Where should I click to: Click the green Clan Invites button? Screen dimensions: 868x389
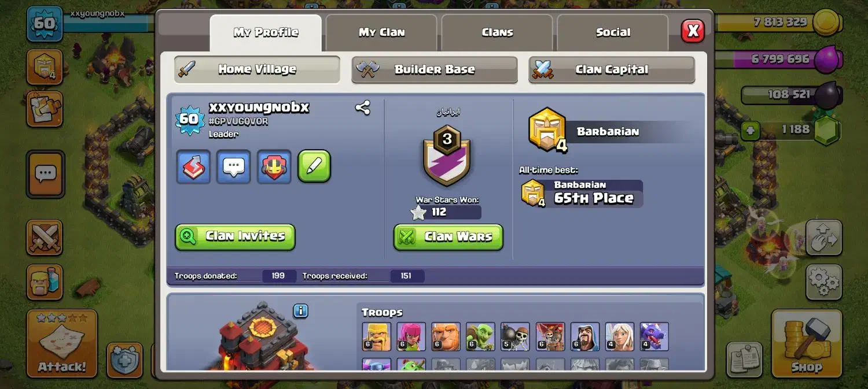pyautogui.click(x=235, y=236)
